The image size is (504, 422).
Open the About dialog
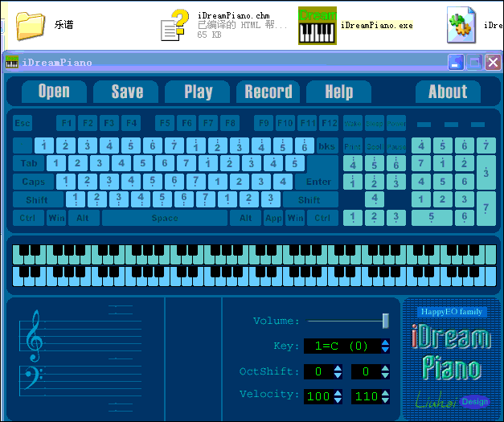coord(448,92)
